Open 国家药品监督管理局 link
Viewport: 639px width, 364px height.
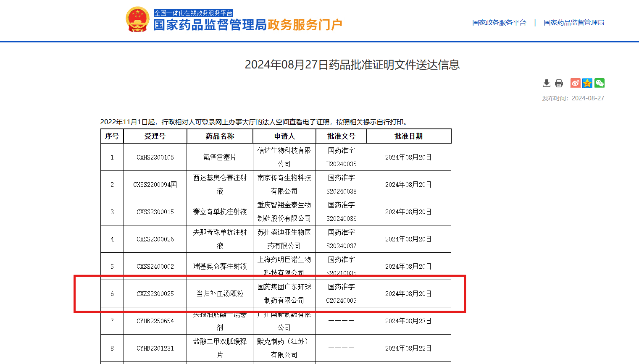[574, 22]
